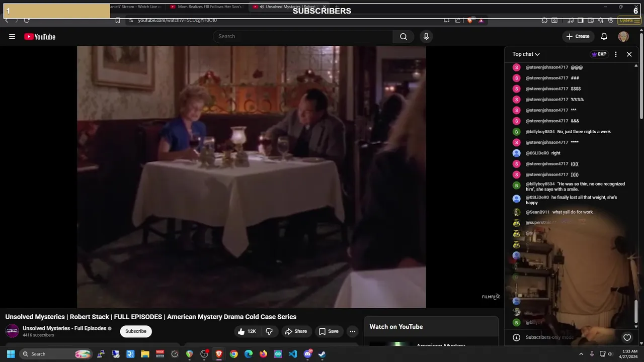The image size is (644, 362).
Task: Show hidden system tray icons chevron
Action: [x=581, y=354]
